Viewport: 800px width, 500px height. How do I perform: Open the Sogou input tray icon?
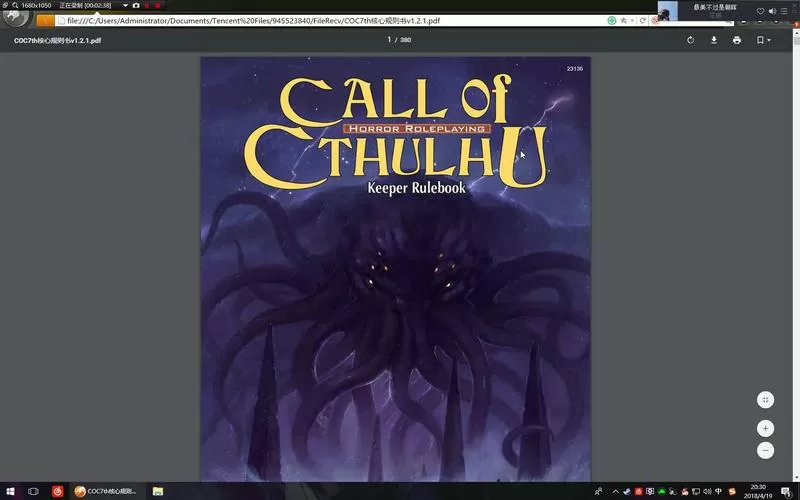732,492
